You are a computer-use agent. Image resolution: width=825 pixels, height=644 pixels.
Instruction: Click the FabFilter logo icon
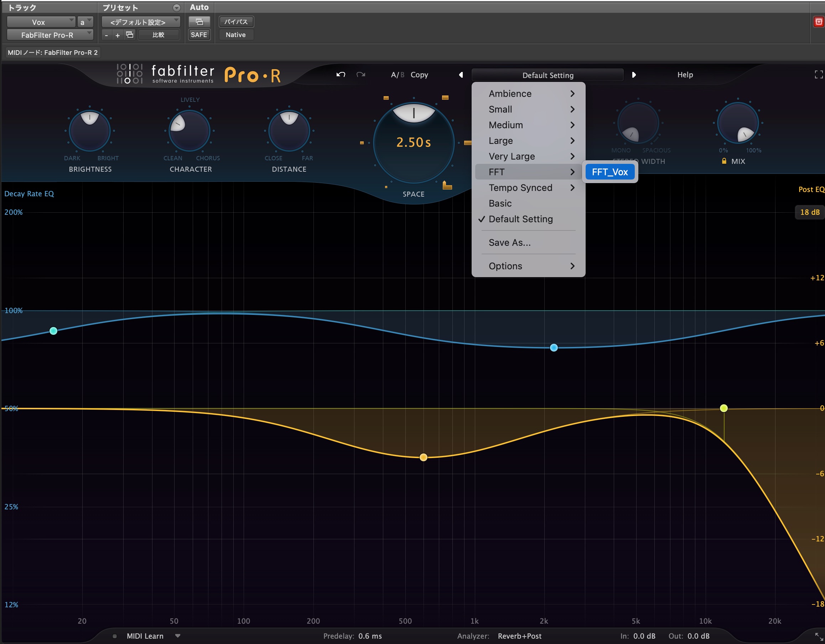(130, 74)
